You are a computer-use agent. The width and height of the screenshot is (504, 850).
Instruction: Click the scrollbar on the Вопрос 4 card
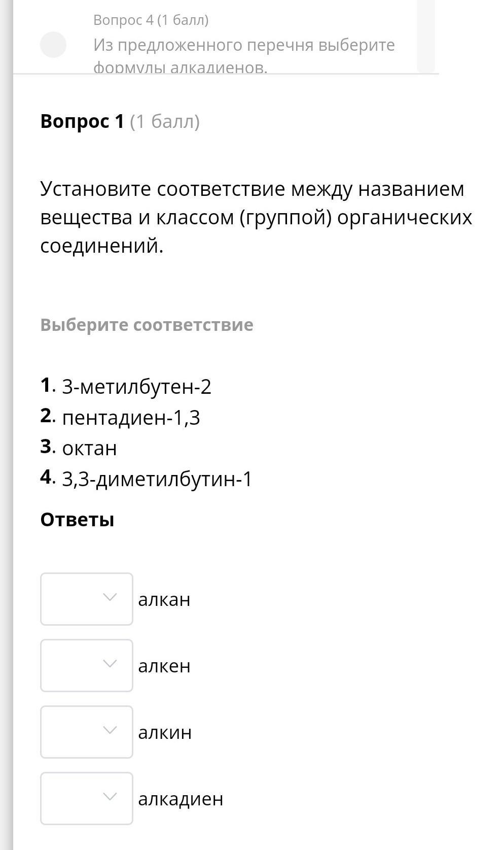[426, 36]
